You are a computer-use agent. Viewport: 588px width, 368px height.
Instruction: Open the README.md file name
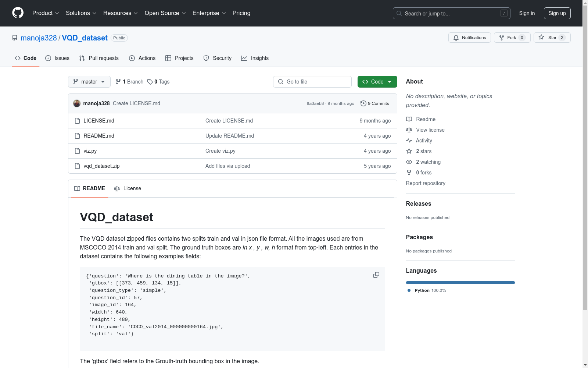[x=99, y=136]
